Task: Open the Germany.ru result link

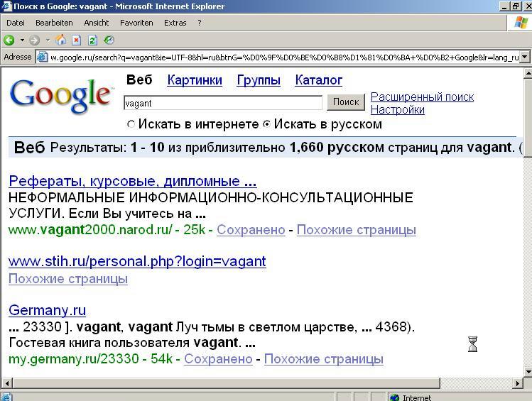Action: [47, 310]
